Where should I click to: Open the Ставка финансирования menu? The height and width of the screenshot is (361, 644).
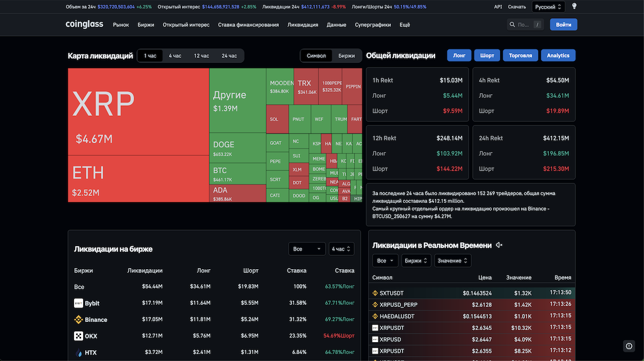coord(248,25)
